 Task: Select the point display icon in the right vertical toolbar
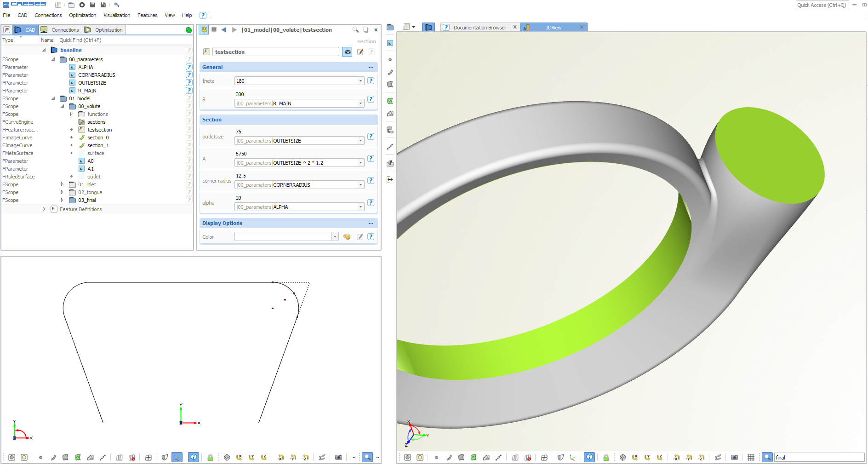389,59
